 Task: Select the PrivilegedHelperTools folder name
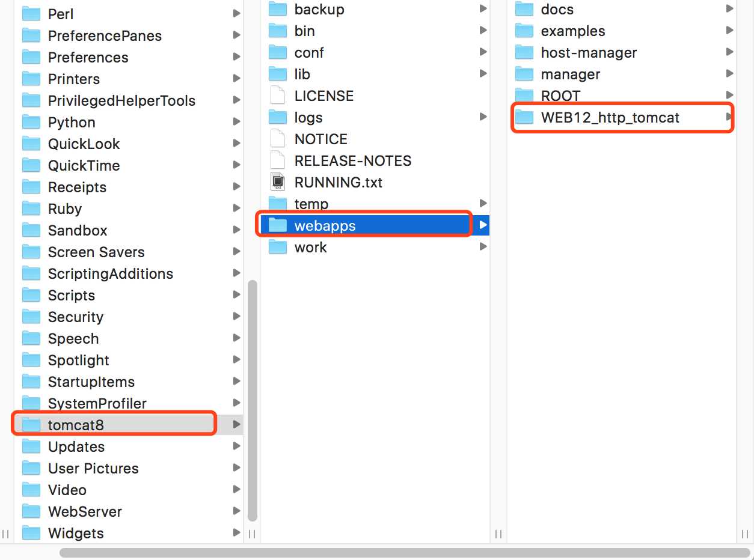(x=121, y=101)
